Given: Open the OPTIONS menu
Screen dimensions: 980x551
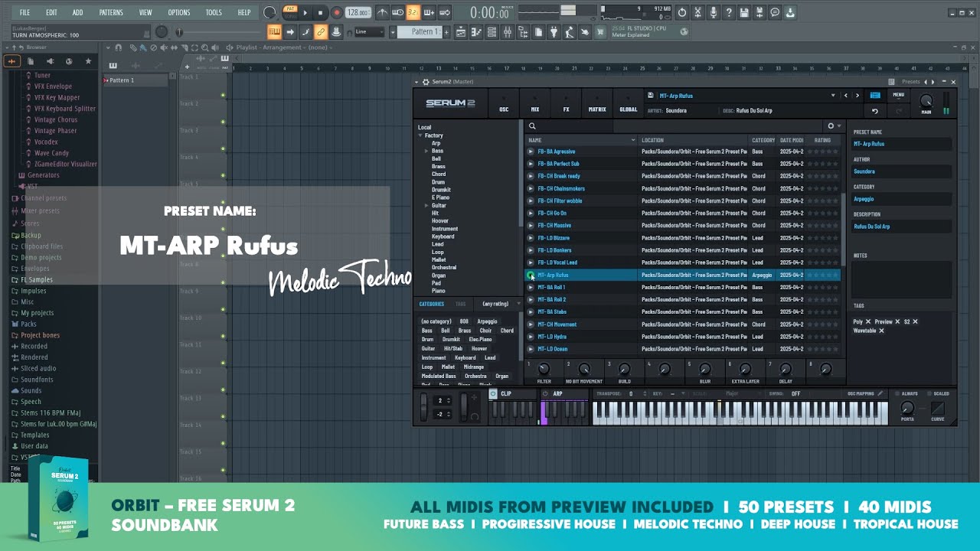Looking at the screenshot, I should point(178,13).
